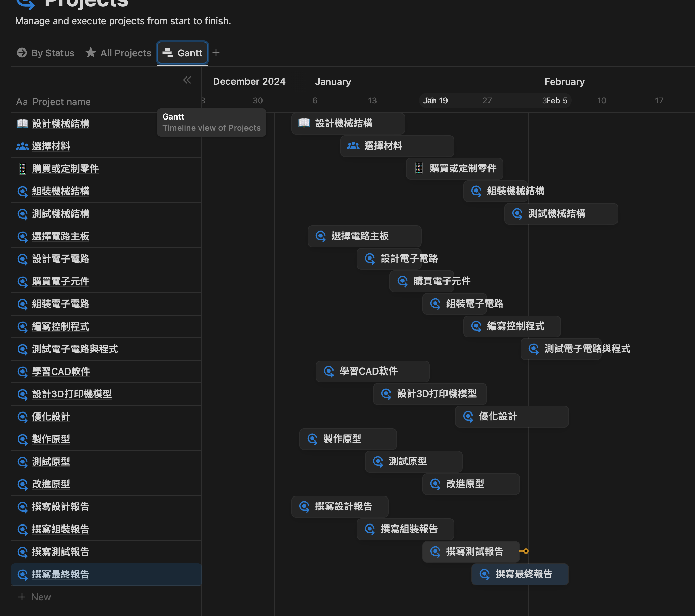The image size is (695, 616).
Task: Open the 改進原型 timeline bar
Action: 471,484
